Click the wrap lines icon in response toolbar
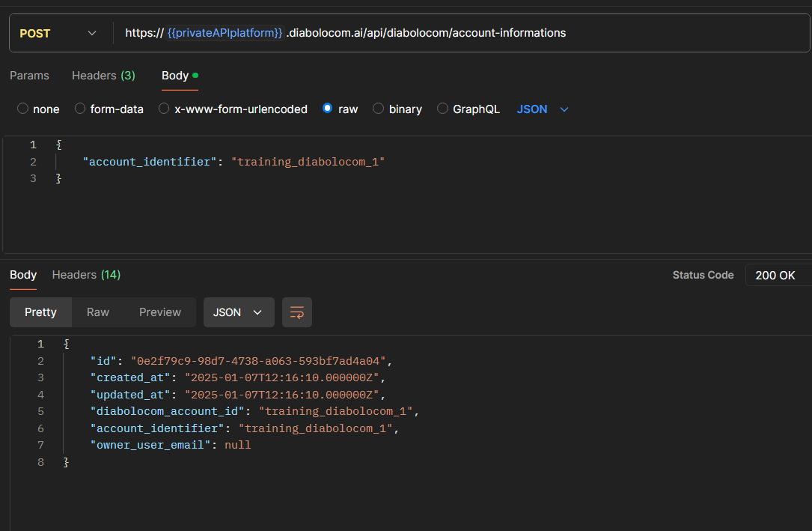The width and height of the screenshot is (812, 531). tap(296, 312)
